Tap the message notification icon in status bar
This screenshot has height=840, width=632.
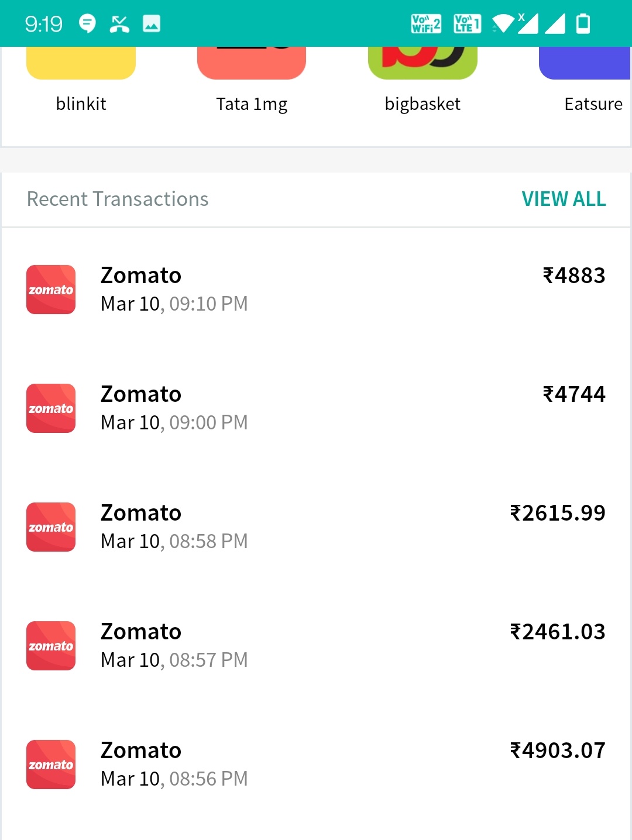(x=87, y=23)
